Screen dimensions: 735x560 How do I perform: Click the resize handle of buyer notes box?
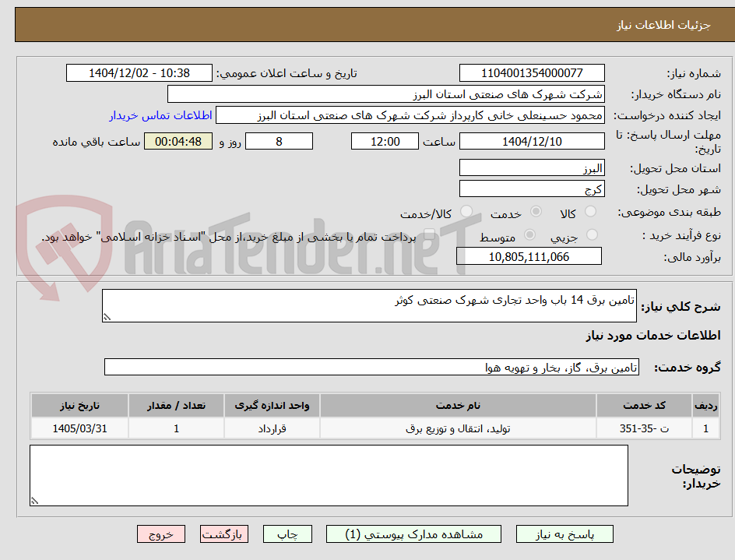(34, 502)
